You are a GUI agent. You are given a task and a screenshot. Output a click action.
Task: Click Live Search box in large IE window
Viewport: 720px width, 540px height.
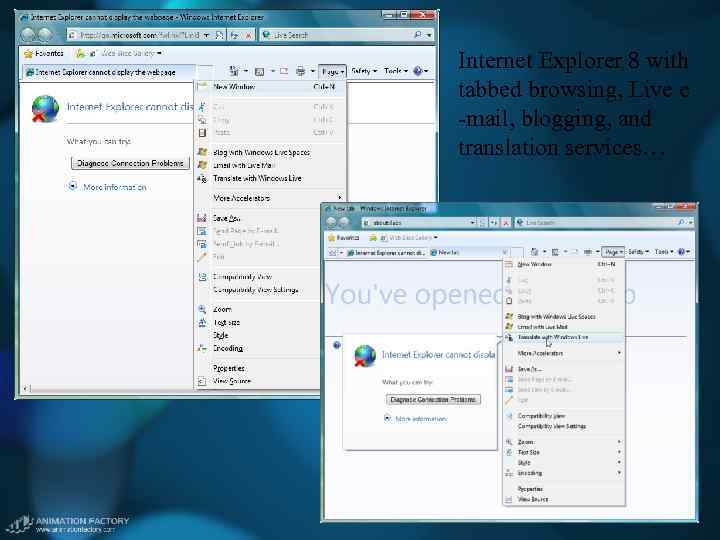click(337, 35)
